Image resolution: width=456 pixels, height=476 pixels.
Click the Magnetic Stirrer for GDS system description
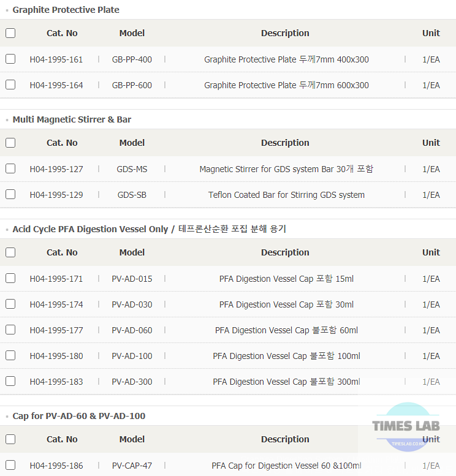(286, 169)
